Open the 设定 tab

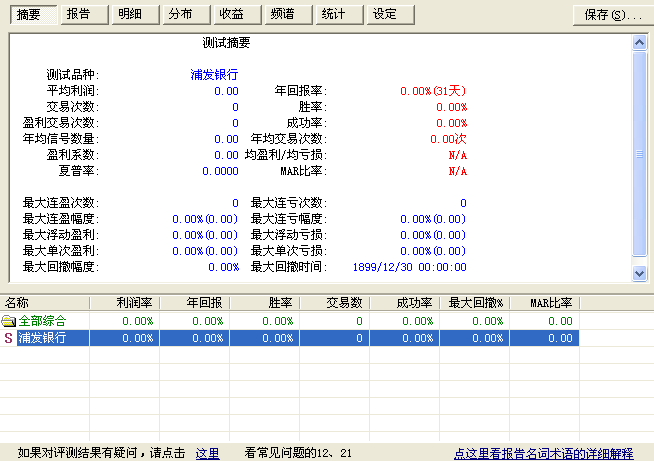tap(385, 14)
